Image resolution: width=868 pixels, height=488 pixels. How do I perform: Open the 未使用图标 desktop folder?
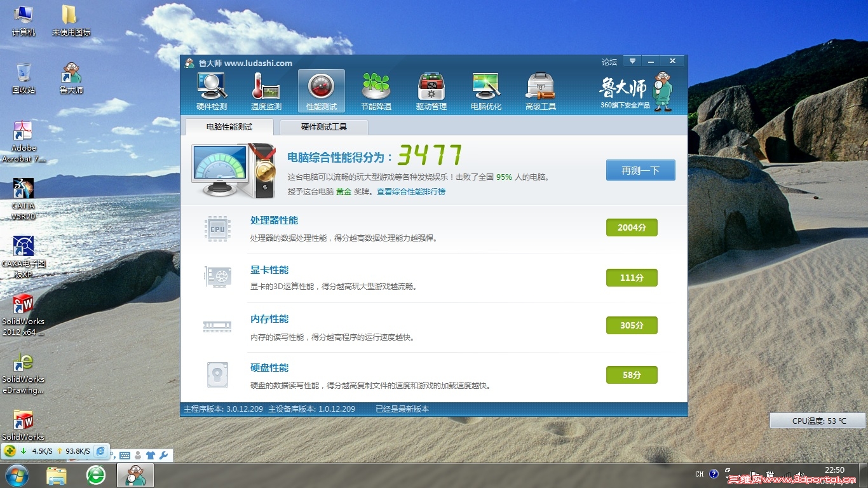71,21
